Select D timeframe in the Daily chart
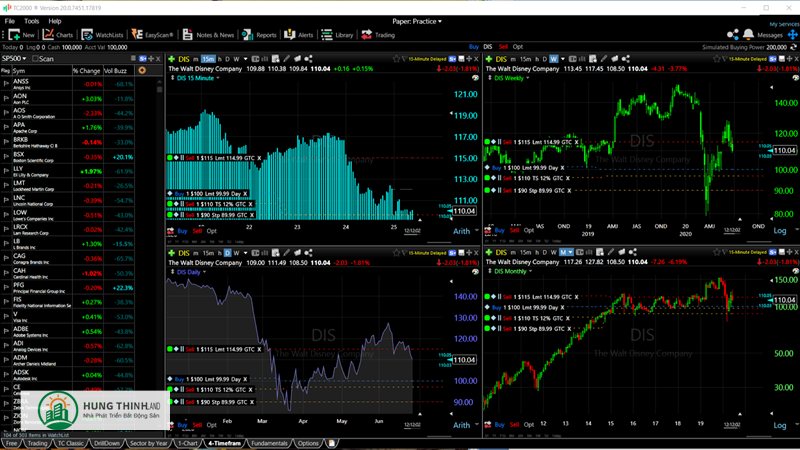 tap(228, 253)
